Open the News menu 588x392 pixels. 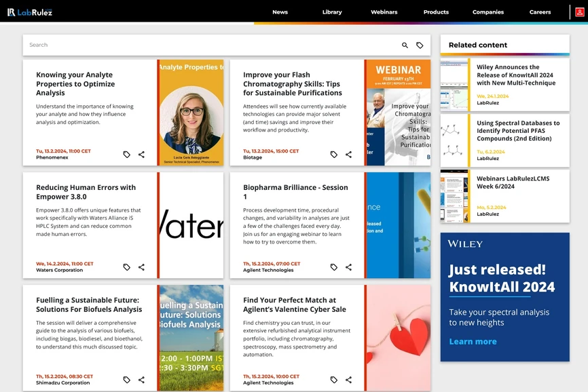click(280, 12)
